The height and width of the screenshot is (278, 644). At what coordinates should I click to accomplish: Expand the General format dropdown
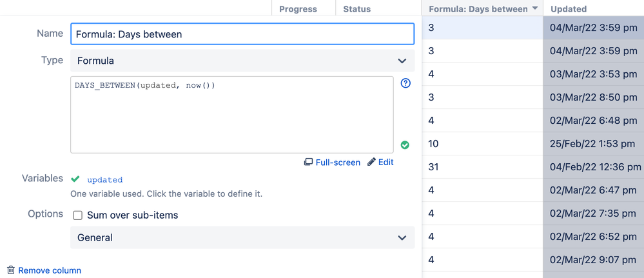[242, 237]
